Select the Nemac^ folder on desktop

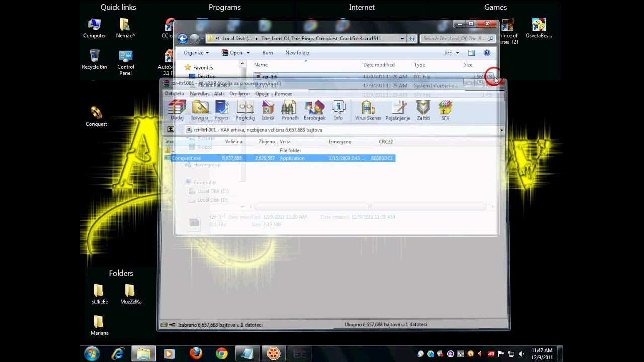click(x=125, y=28)
